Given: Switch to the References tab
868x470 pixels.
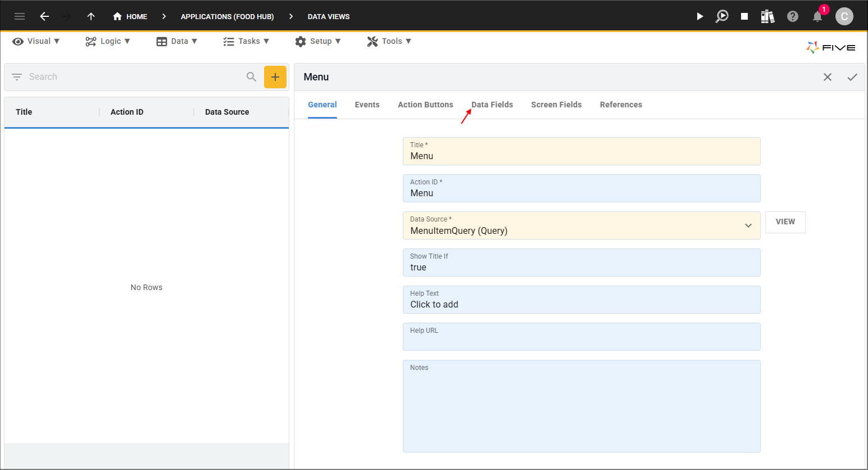Looking at the screenshot, I should [621, 105].
